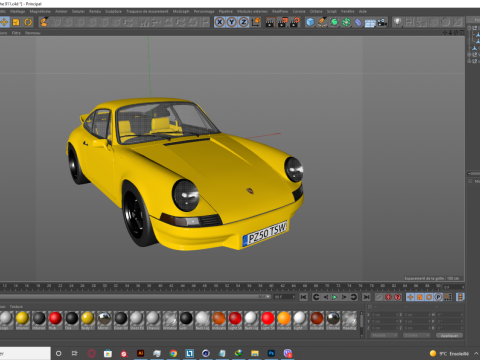Click the viewport zoom navigation icon
The height and width of the screenshot is (360, 480).
450,32
